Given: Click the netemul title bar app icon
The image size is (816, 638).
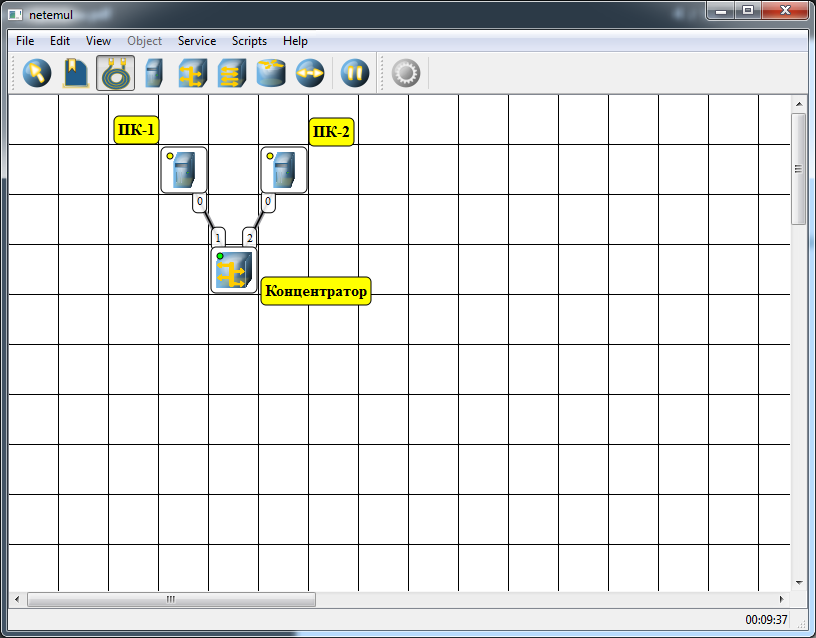Looking at the screenshot, I should pyautogui.click(x=15, y=15).
